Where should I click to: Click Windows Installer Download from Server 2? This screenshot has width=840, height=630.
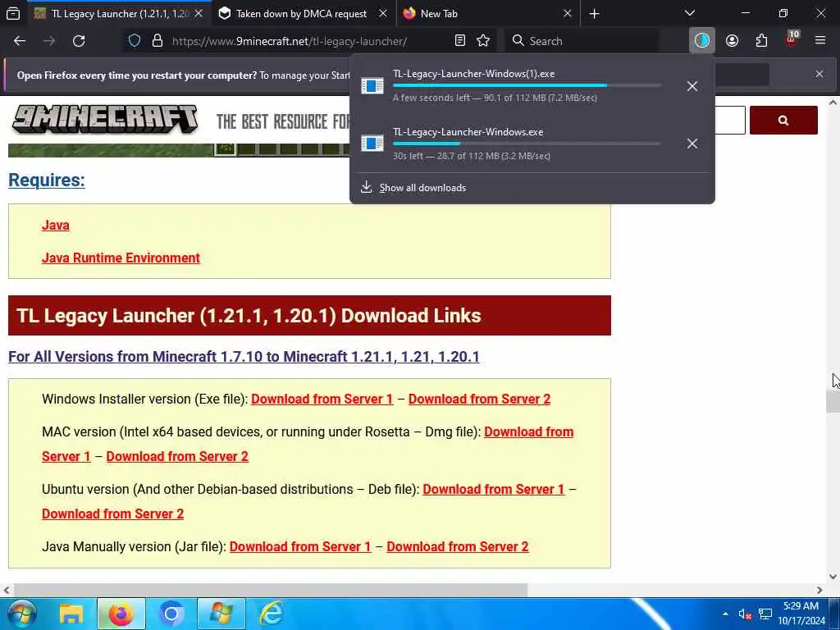click(x=479, y=399)
